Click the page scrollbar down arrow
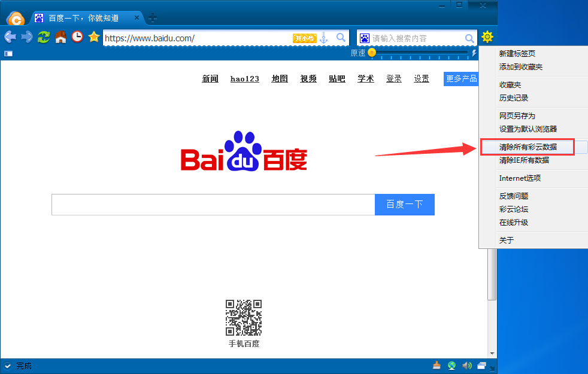 tap(492, 354)
